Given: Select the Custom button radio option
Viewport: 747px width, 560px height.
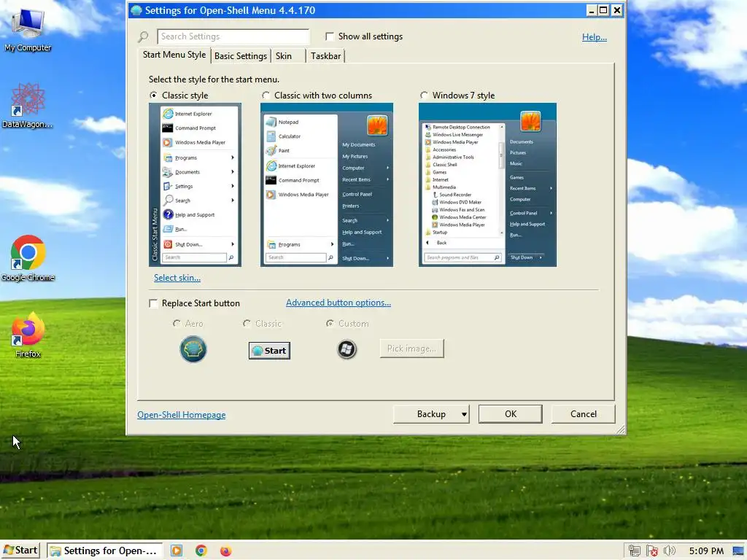Looking at the screenshot, I should (330, 323).
